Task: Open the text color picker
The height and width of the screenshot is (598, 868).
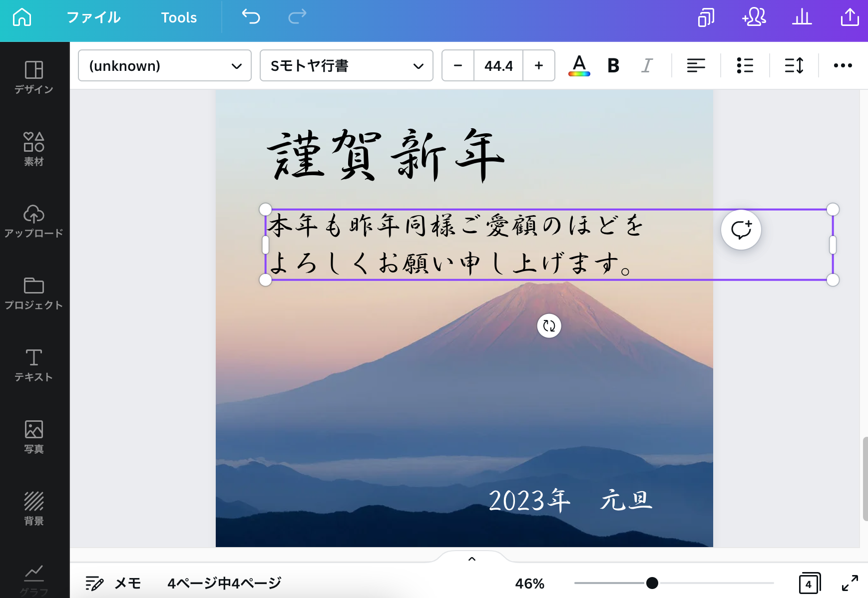Action: click(x=579, y=65)
